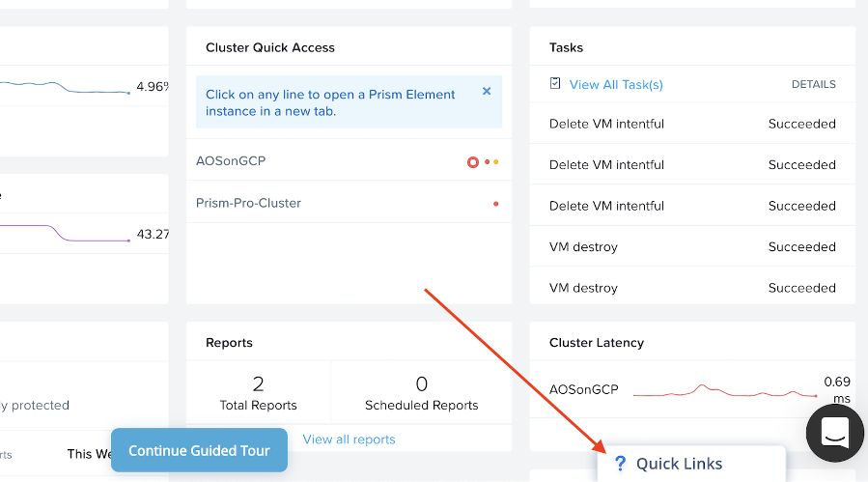The height and width of the screenshot is (482, 868).
Task: Click the tasks checklist icon
Action: tap(555, 84)
